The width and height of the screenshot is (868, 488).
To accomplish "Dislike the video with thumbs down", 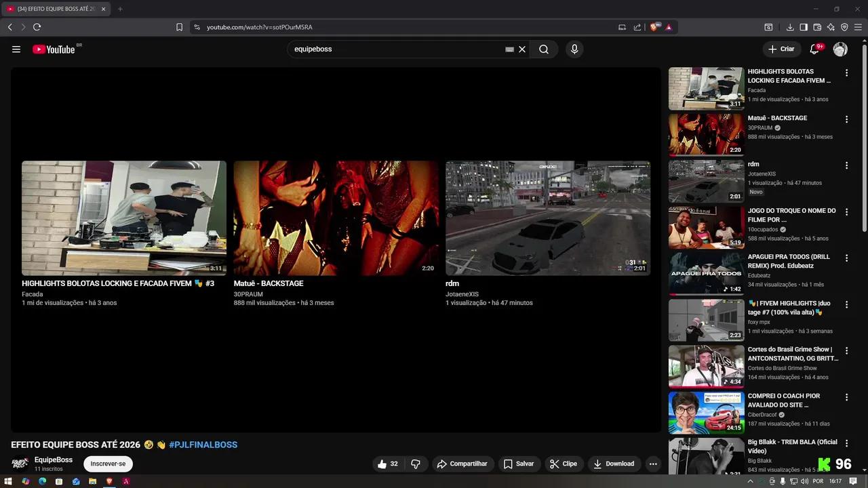I will click(416, 464).
